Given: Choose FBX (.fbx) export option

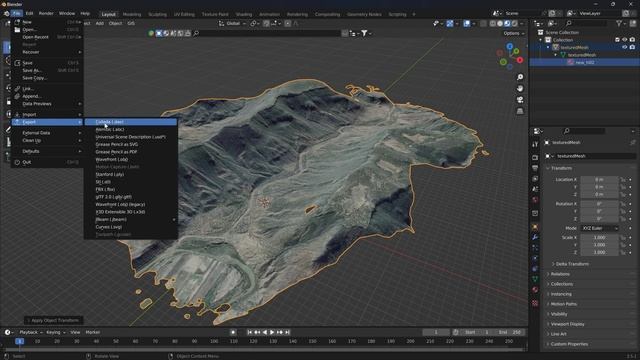Looking at the screenshot, I should [131, 189].
